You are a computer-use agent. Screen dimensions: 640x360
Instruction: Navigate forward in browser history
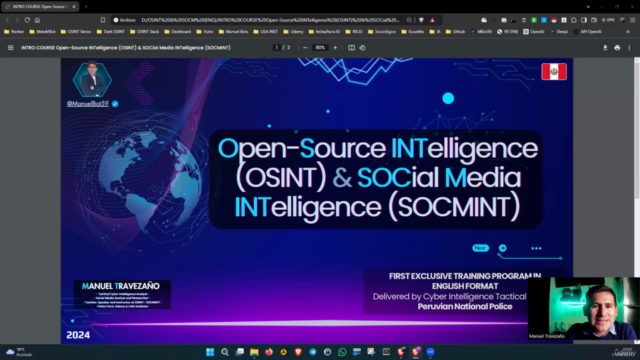[17, 20]
